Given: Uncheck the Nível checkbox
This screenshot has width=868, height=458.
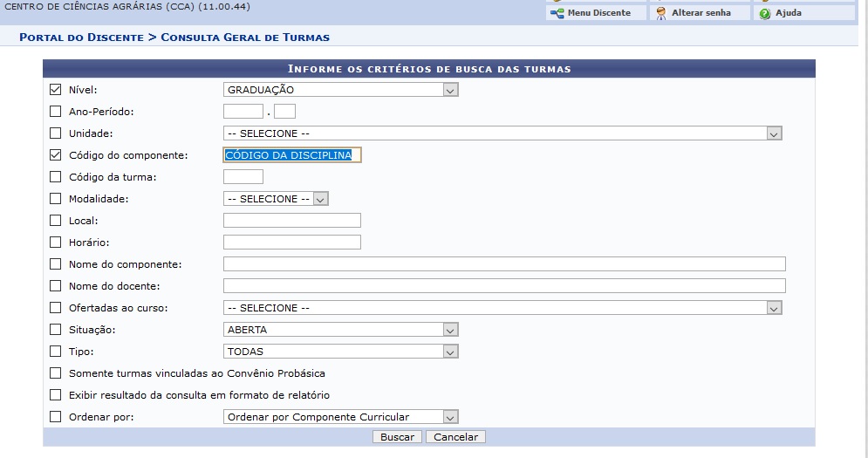Looking at the screenshot, I should pos(56,90).
